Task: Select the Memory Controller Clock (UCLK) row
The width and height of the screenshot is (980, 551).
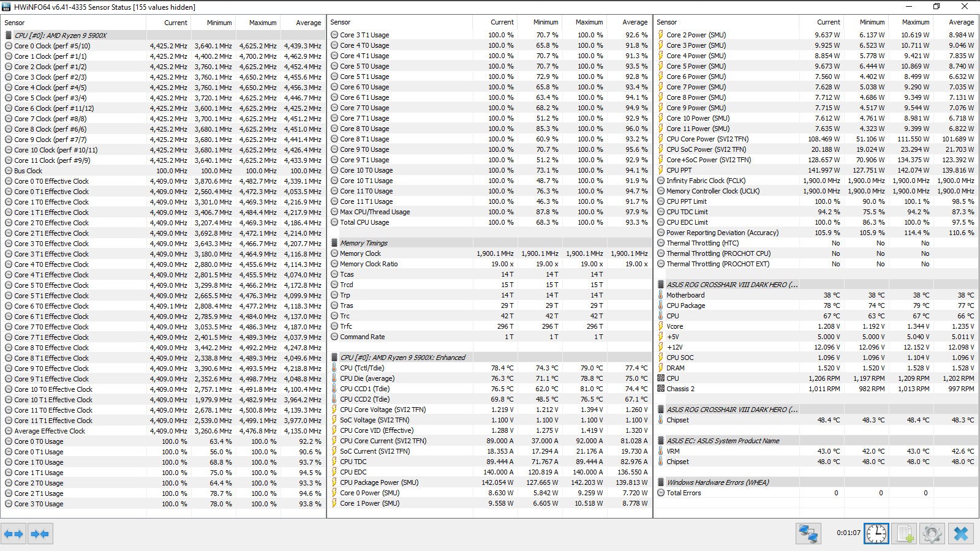Action: click(x=816, y=191)
